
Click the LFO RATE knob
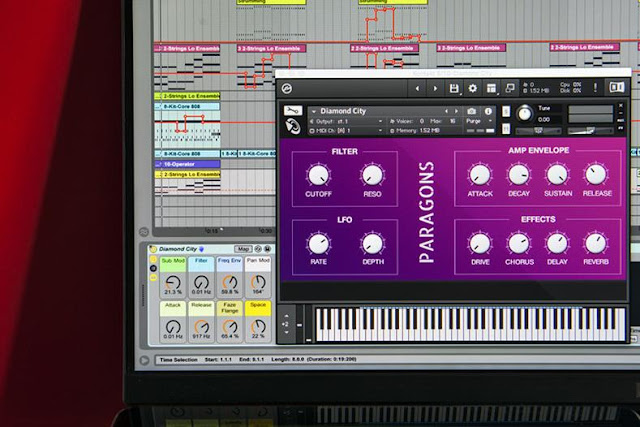click(318, 244)
